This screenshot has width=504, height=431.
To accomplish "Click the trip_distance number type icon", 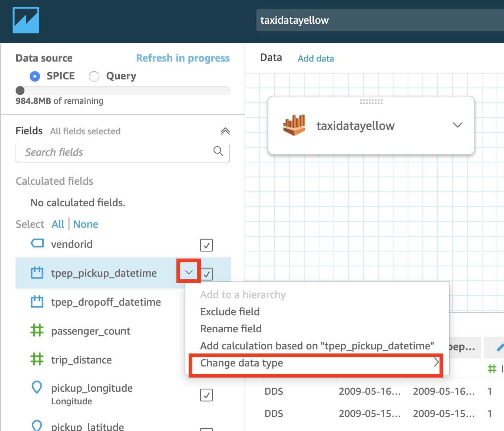I will click(x=37, y=359).
